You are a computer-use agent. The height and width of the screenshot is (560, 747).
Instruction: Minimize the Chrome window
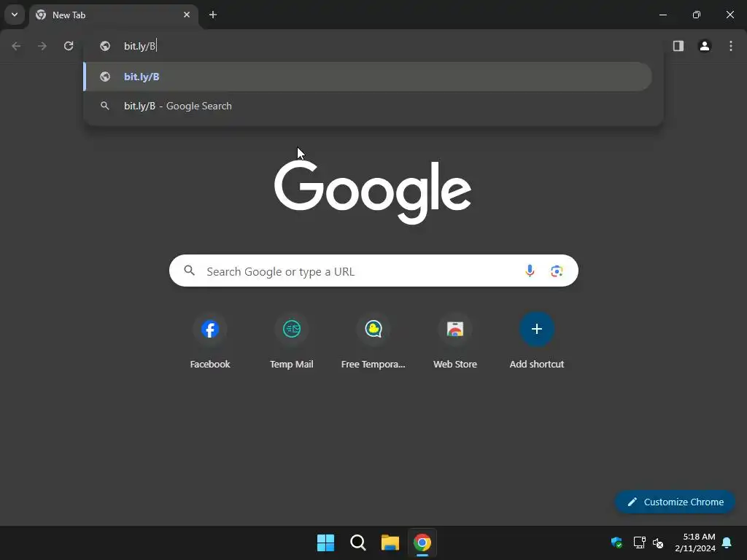pos(662,15)
